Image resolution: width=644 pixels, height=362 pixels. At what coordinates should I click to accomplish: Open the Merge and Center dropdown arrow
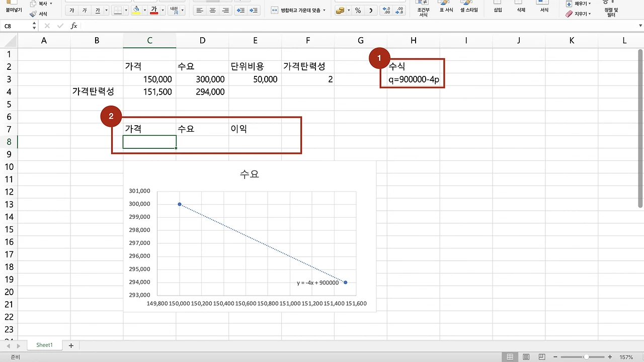coord(324,11)
